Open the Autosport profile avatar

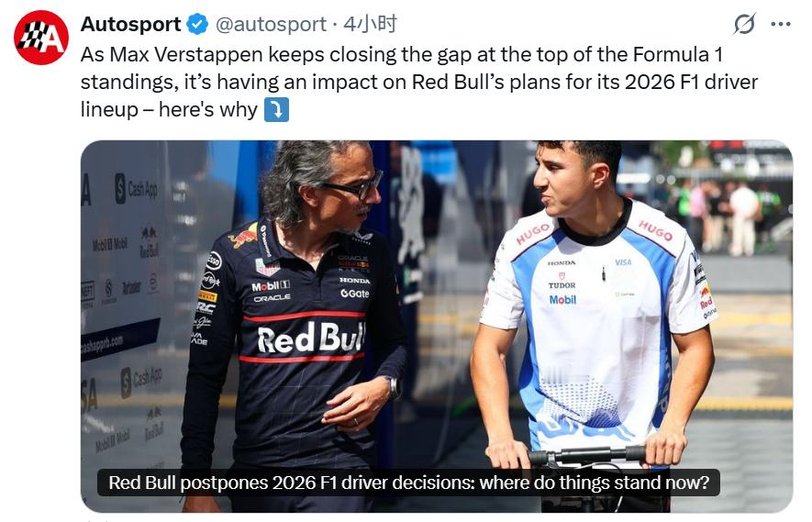41,38
